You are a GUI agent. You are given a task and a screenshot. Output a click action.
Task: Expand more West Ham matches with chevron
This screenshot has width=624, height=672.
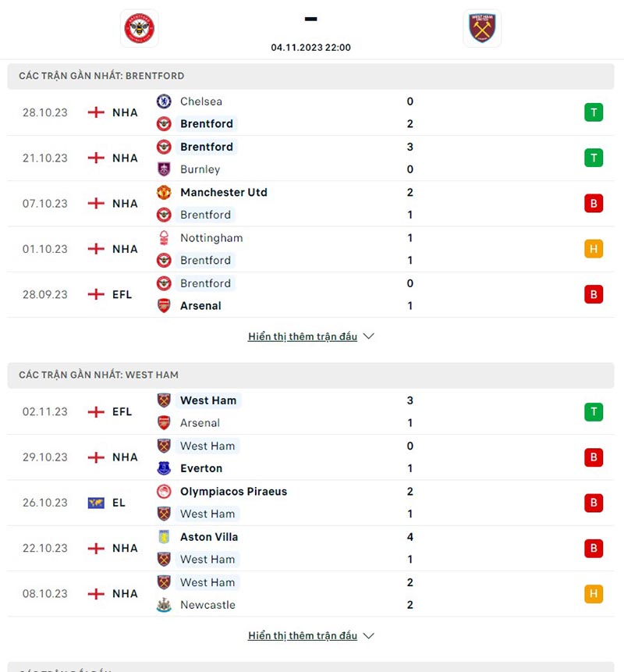pyautogui.click(x=369, y=635)
